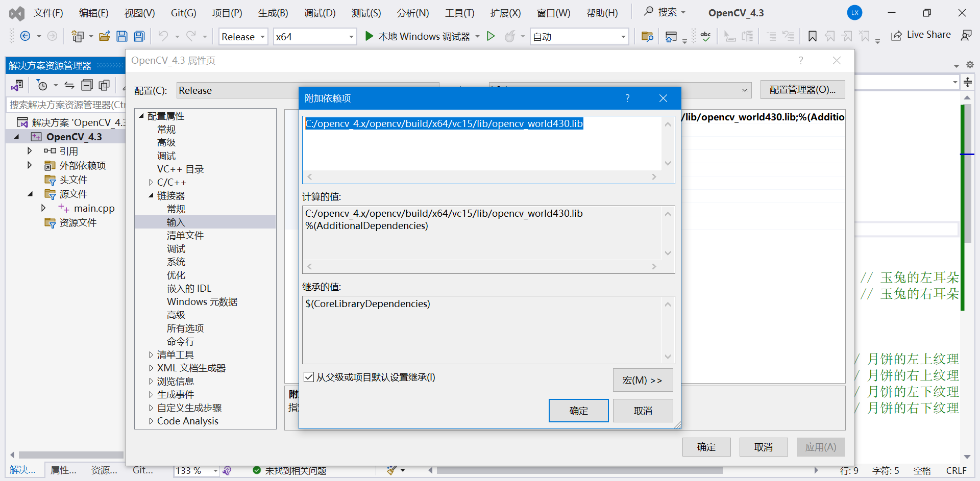Expand the Code Analysis tree node
Screen dimensions: 980x481
tap(151, 421)
